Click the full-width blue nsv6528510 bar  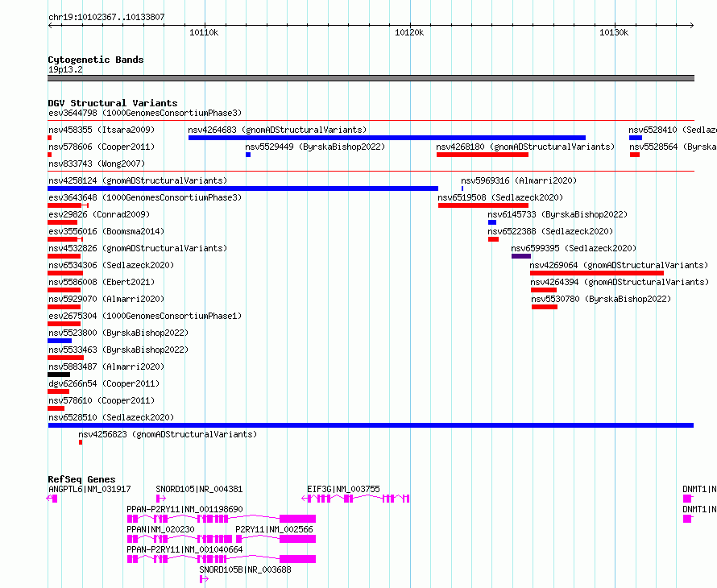pyautogui.click(x=371, y=425)
